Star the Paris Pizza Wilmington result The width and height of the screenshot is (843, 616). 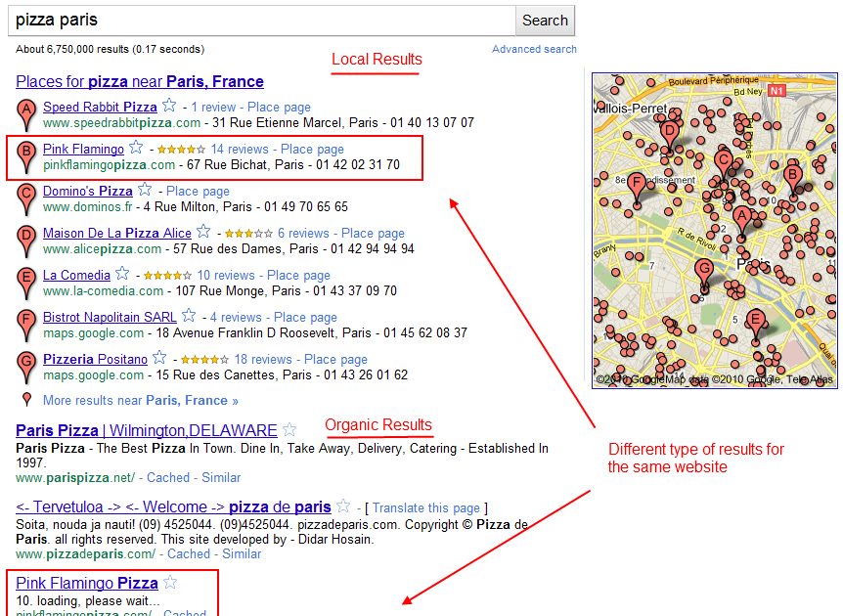(289, 429)
